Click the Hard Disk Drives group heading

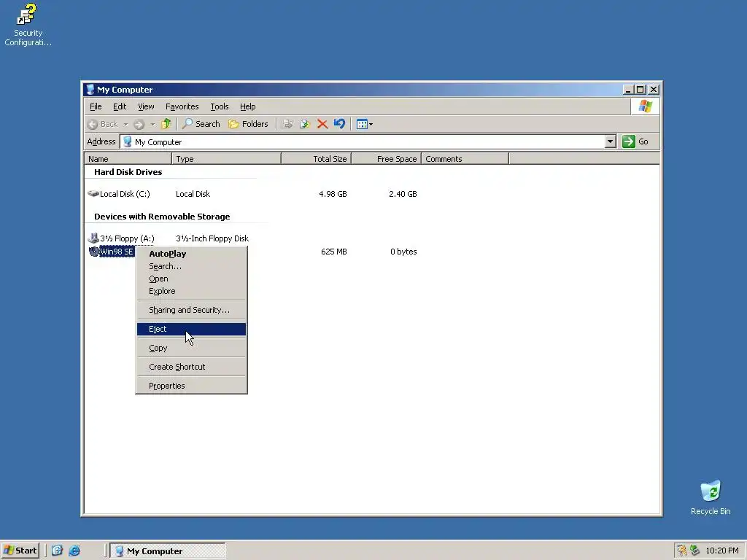(128, 172)
